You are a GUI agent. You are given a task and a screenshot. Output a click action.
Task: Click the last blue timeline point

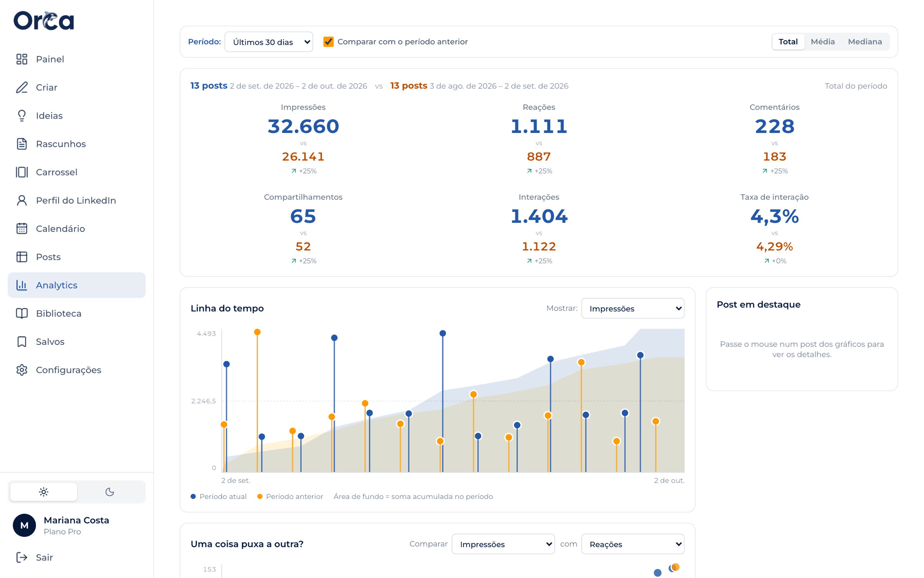tap(640, 355)
